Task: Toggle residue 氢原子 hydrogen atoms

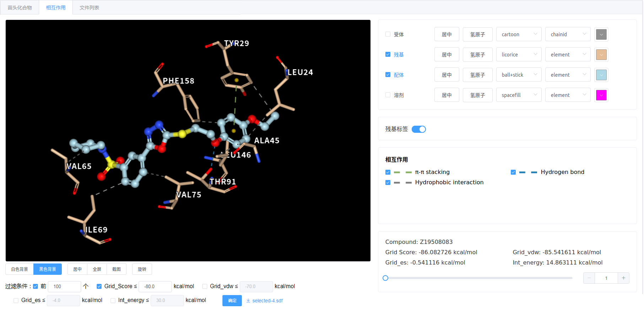Action: (x=478, y=55)
